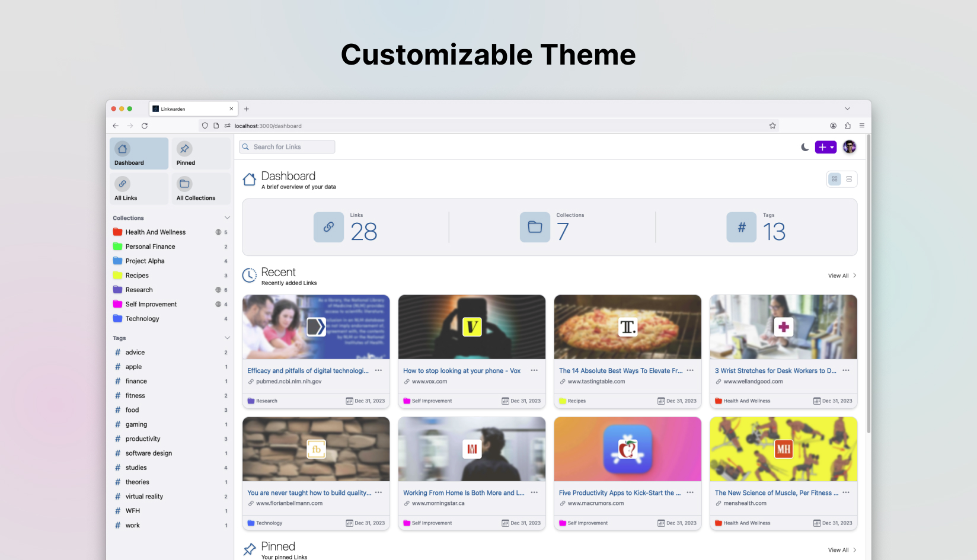Click the localhost address bar

coord(489,126)
